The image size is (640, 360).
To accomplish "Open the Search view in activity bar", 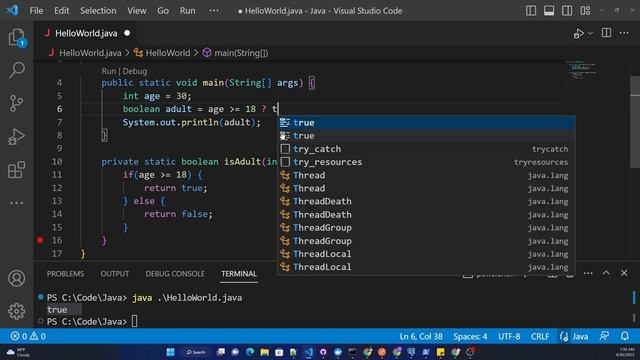I will point(16,70).
